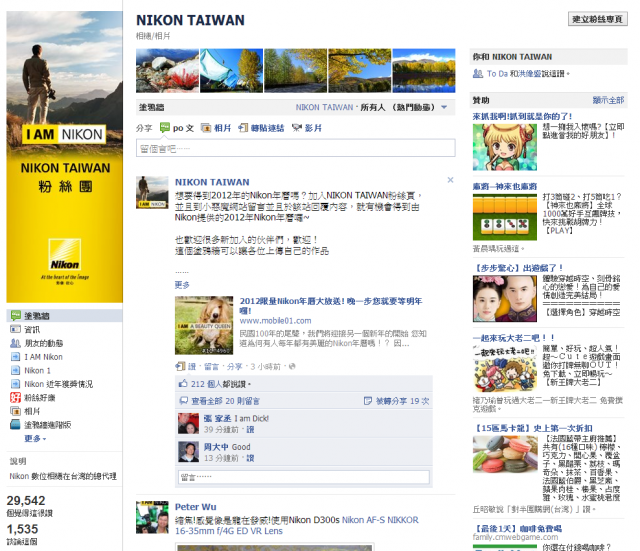640x551 pixels.
Task: Like 周大中's Good comment with 讚
Action: pyautogui.click(x=250, y=458)
